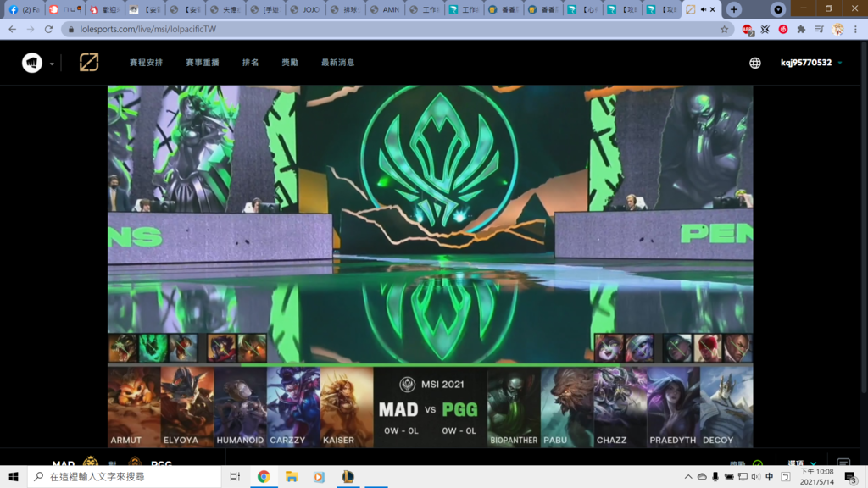The width and height of the screenshot is (868, 488).
Task: Switch to the 失憶 tab
Action: pyautogui.click(x=225, y=9)
